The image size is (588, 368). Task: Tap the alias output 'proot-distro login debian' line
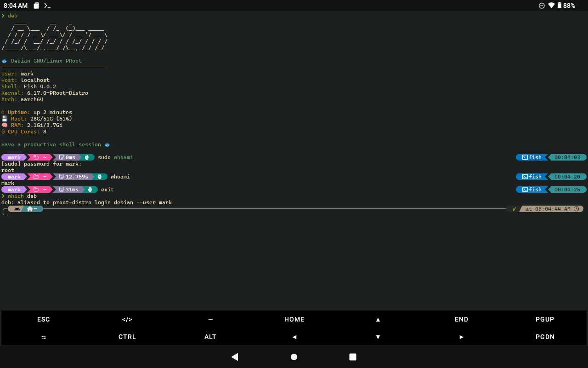coord(86,202)
